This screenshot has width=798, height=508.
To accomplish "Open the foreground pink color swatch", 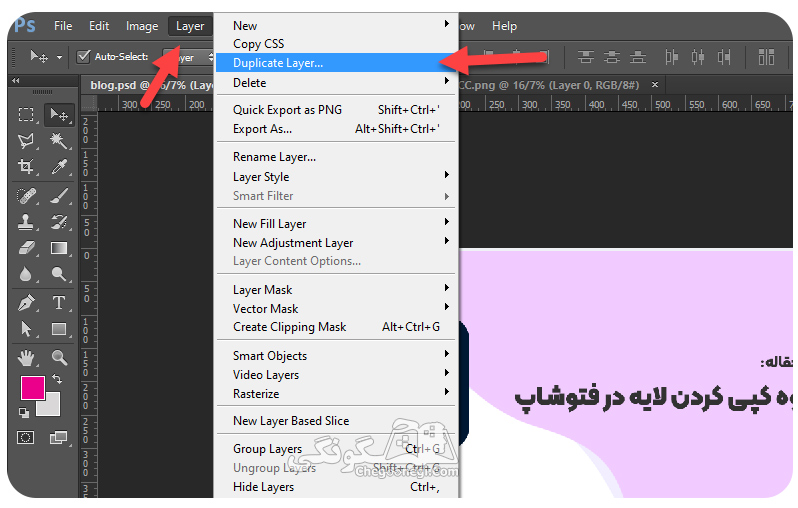I will pyautogui.click(x=32, y=387).
